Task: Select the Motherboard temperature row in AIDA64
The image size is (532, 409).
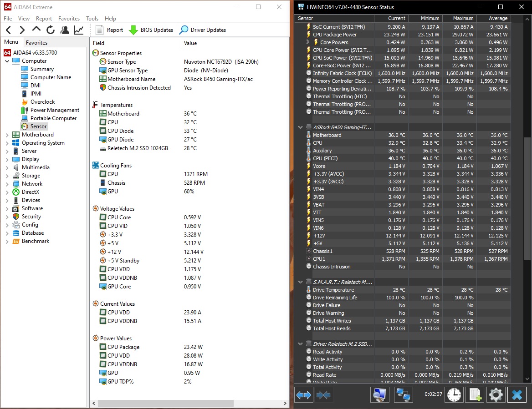Action: 189,114
